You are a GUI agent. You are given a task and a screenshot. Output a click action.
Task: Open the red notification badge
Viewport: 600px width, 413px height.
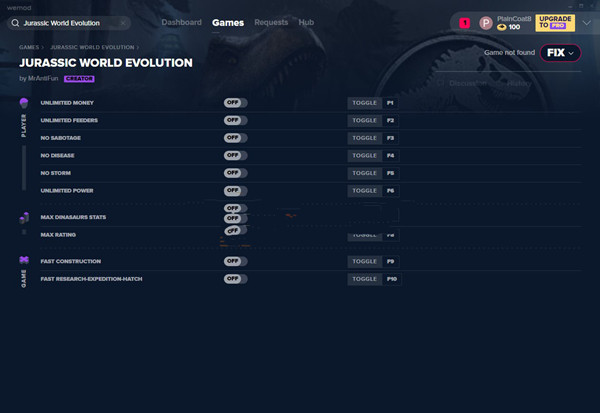point(465,23)
